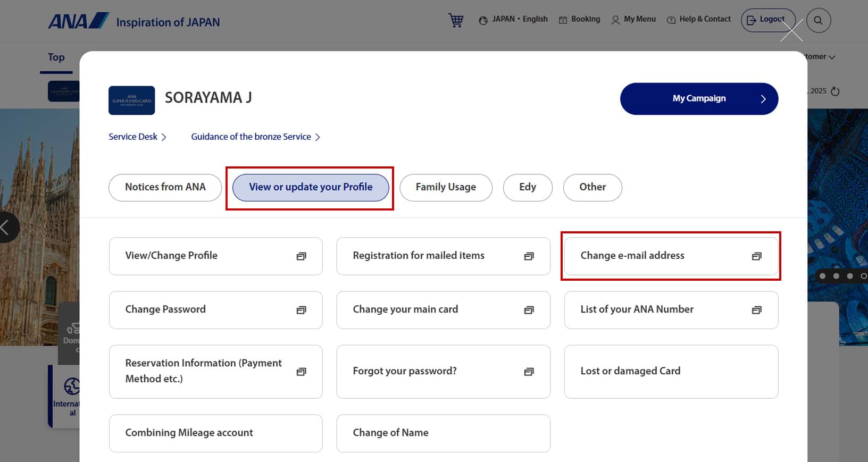Expand the Service Desk link chevron
The height and width of the screenshot is (462, 868).
(x=164, y=137)
